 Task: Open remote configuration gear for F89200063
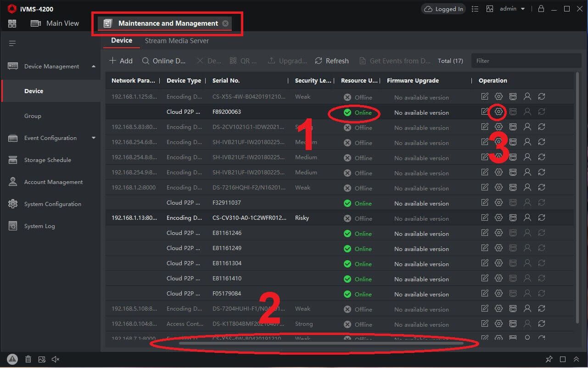click(x=499, y=112)
